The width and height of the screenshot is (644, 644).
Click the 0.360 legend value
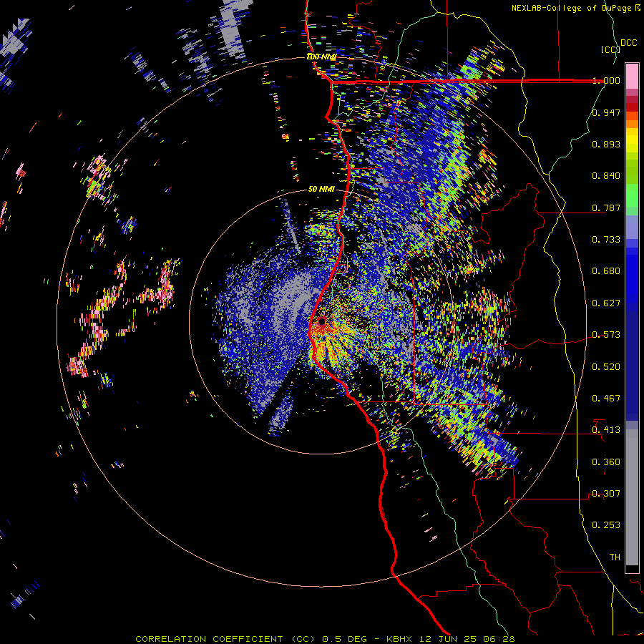tap(606, 462)
